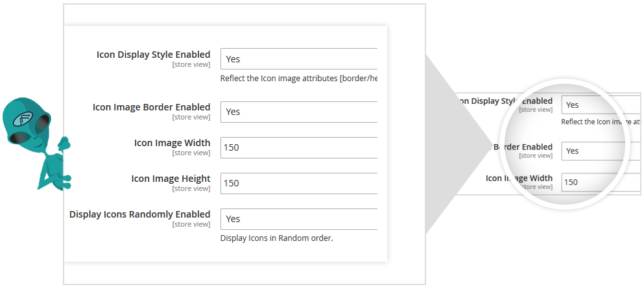Open the magnified Border Enabled dropdown
The image size is (644, 289).
[597, 151]
